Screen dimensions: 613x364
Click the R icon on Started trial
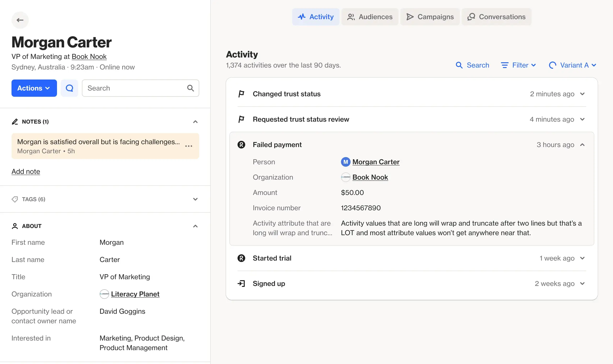(241, 258)
